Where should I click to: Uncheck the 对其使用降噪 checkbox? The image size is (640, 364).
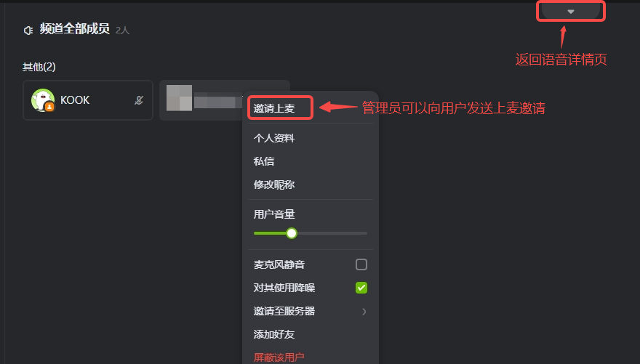tap(361, 288)
